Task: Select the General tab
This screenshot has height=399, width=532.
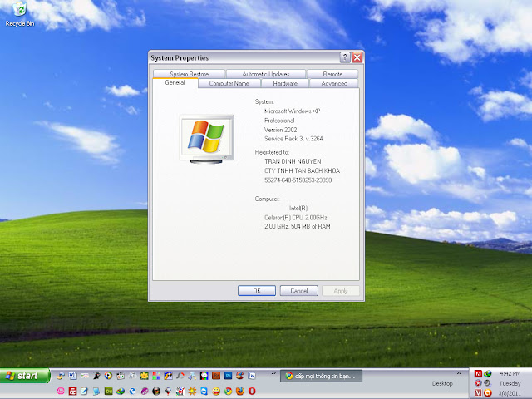Action: pyautogui.click(x=175, y=83)
